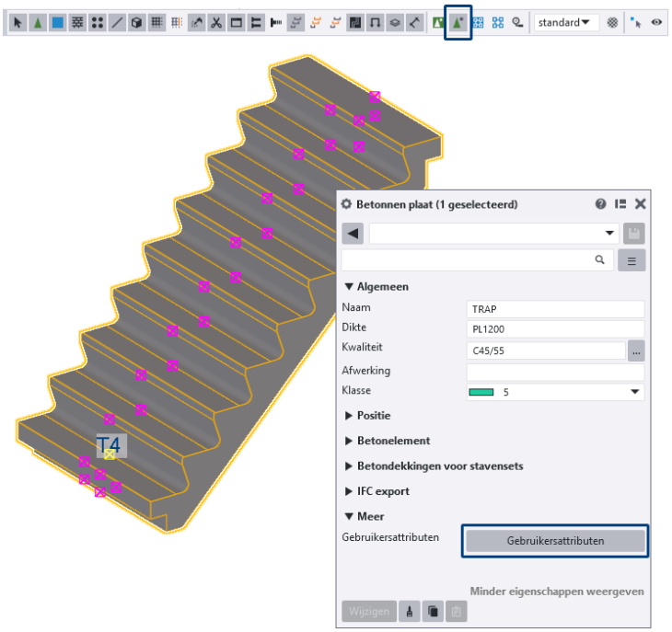672x632 pixels.
Task: Click the scissors icon in selection toolbar
Action: click(215, 22)
